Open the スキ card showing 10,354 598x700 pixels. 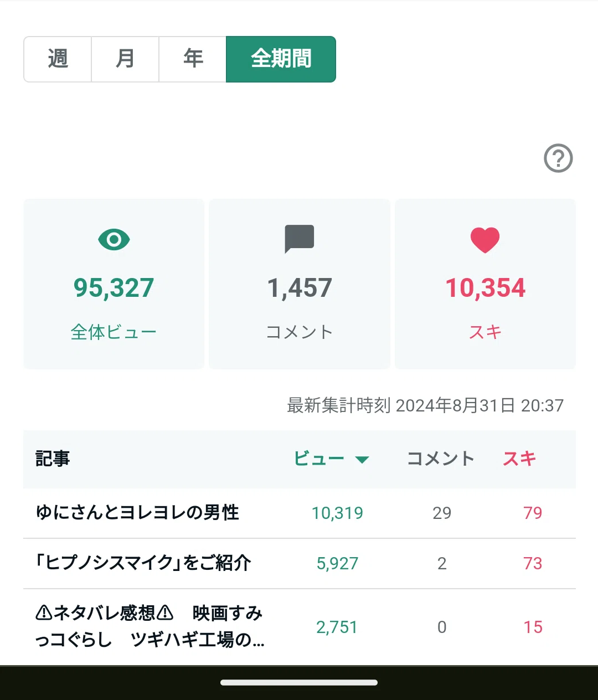pyautogui.click(x=485, y=284)
